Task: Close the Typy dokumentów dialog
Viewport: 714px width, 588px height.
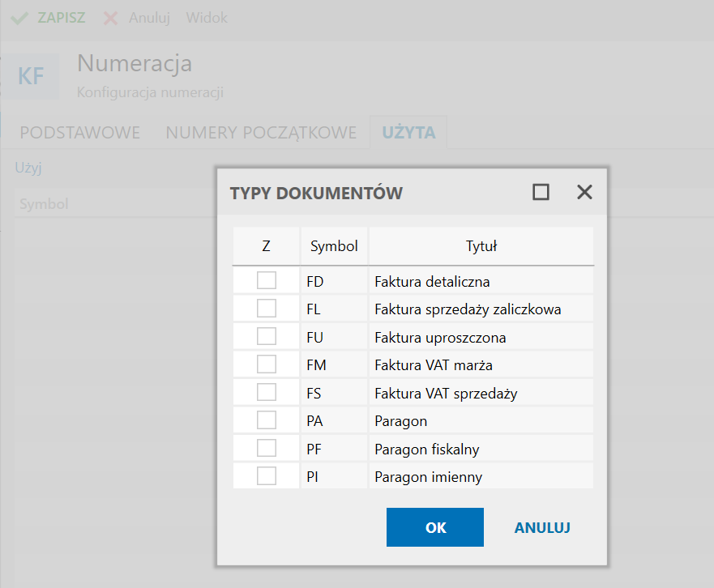Action: [584, 192]
